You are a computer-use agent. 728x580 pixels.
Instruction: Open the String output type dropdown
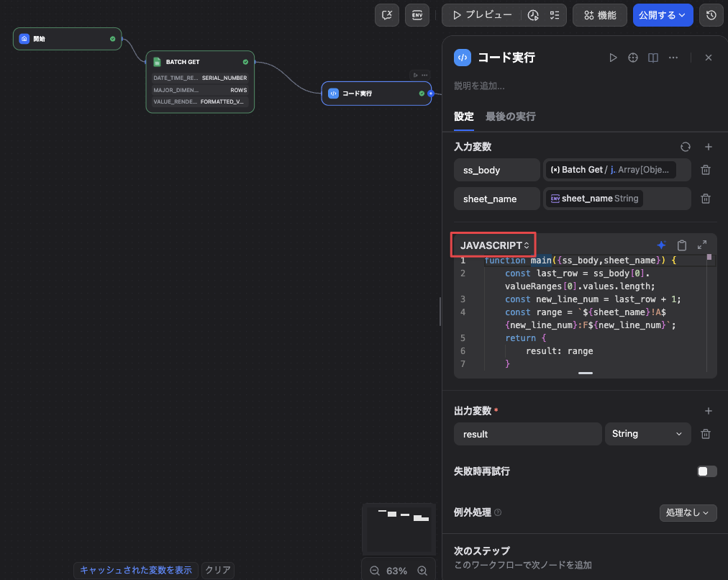[x=647, y=434]
